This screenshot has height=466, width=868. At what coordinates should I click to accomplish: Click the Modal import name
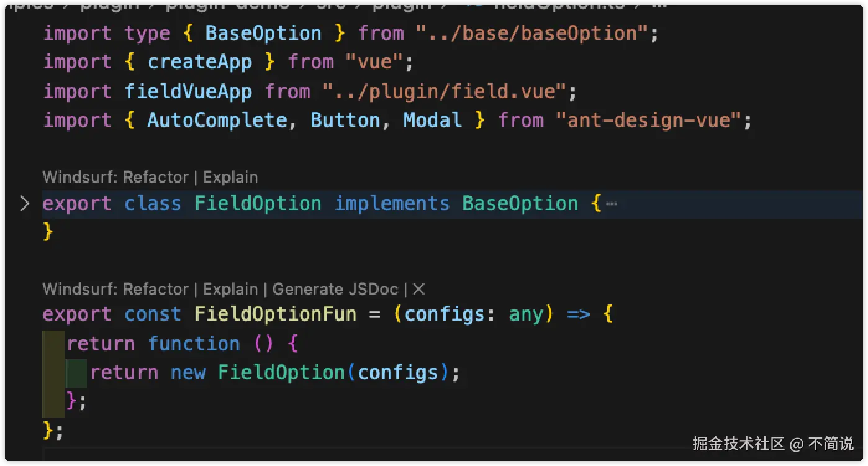click(432, 120)
